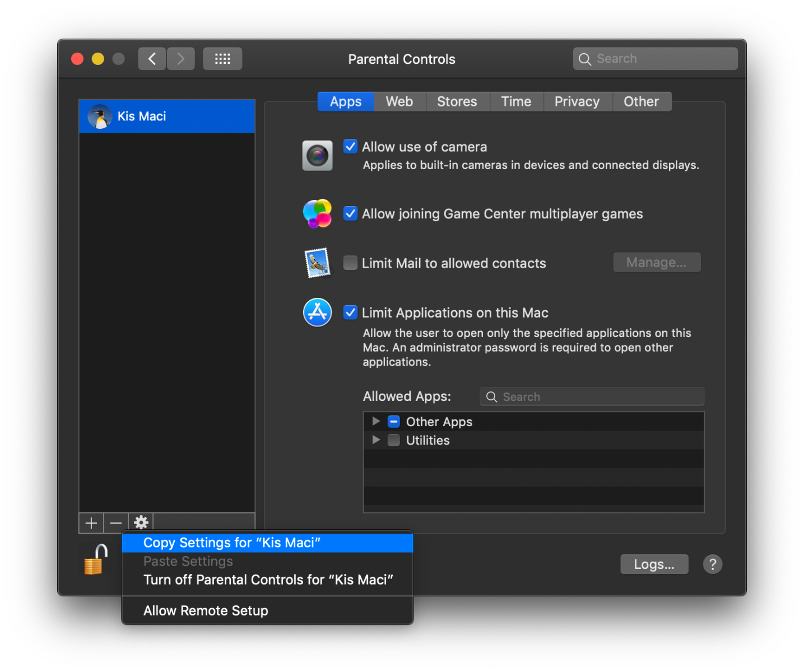This screenshot has height=672, width=804.
Task: Disable Allow use of camera checkbox
Action: 350,147
